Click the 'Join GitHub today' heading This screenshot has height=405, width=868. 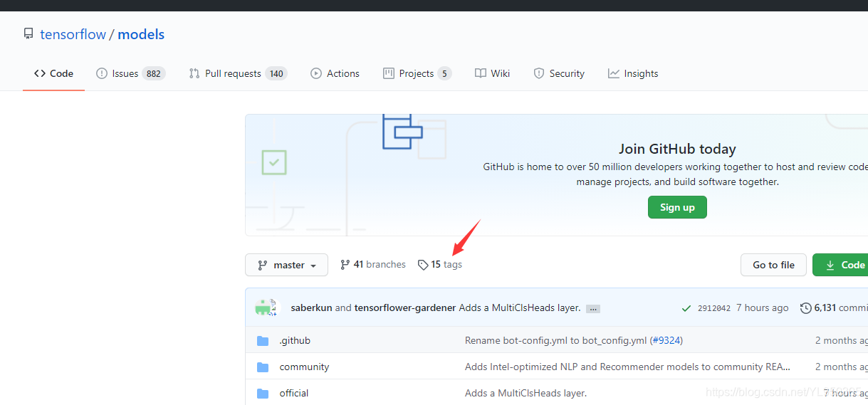point(677,149)
